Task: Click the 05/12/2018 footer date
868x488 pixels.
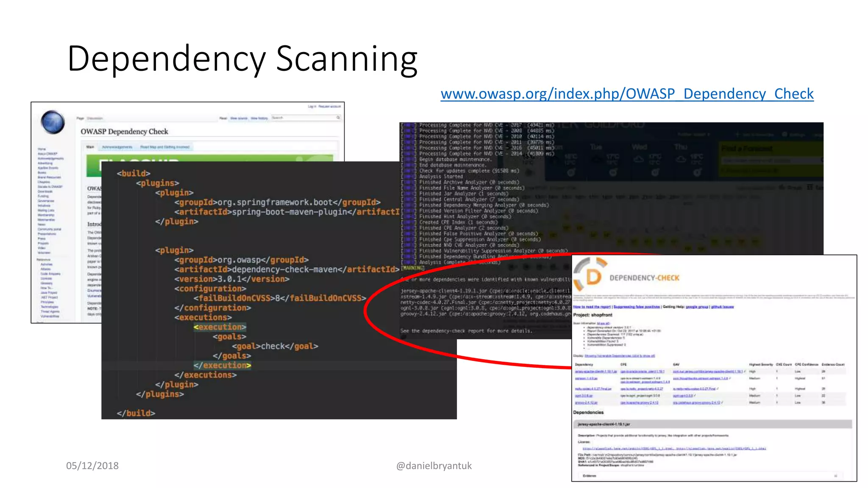Action: [x=92, y=466]
